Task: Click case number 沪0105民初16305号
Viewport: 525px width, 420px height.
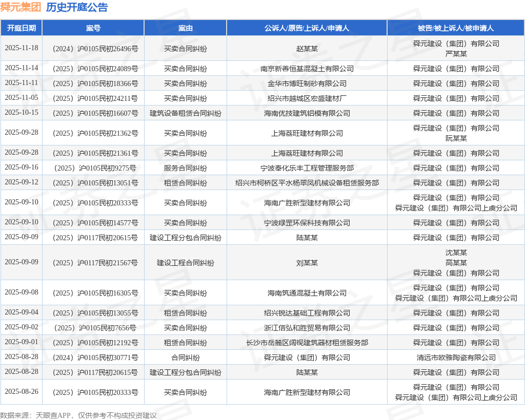Action: click(x=108, y=293)
